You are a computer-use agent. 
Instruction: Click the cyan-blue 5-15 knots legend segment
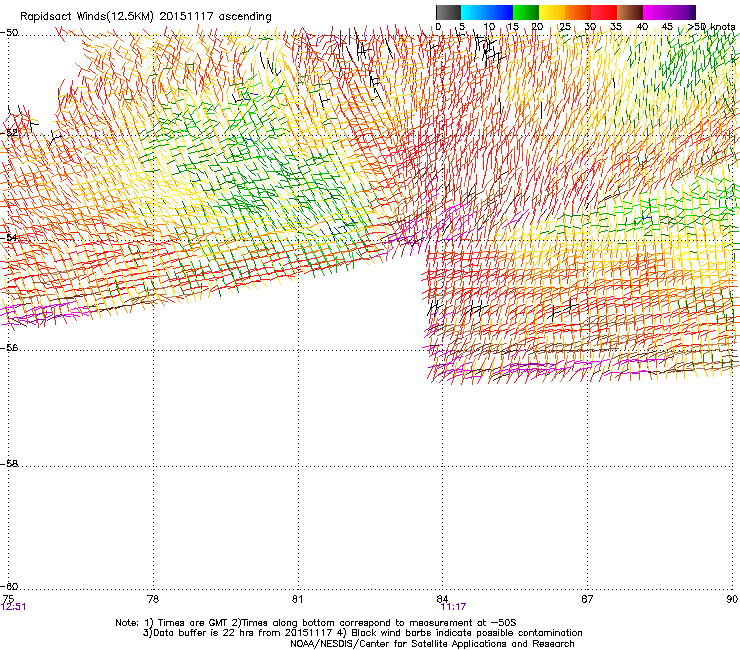(487, 12)
